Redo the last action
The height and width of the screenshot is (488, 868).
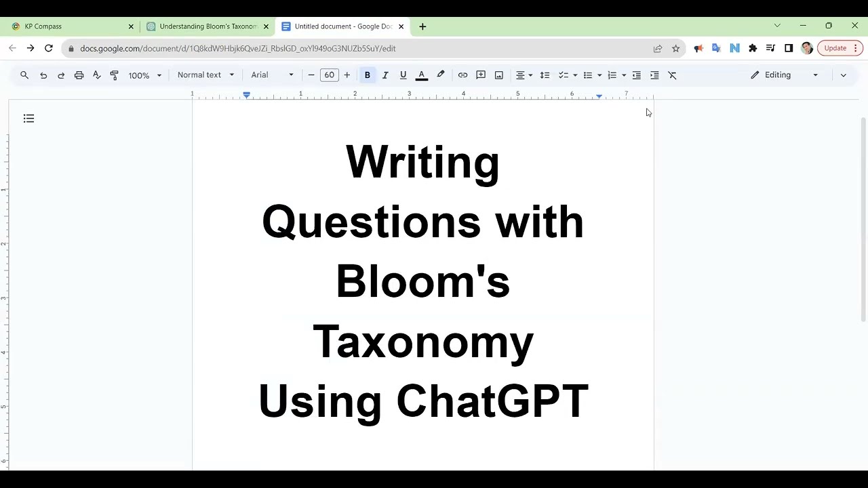click(x=61, y=75)
